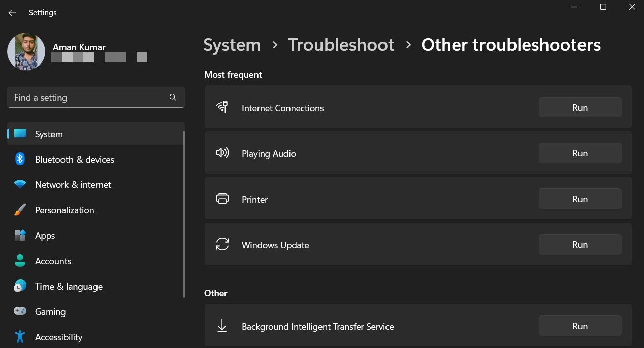
Task: Open Bluetooth & devices settings
Action: 95,159
